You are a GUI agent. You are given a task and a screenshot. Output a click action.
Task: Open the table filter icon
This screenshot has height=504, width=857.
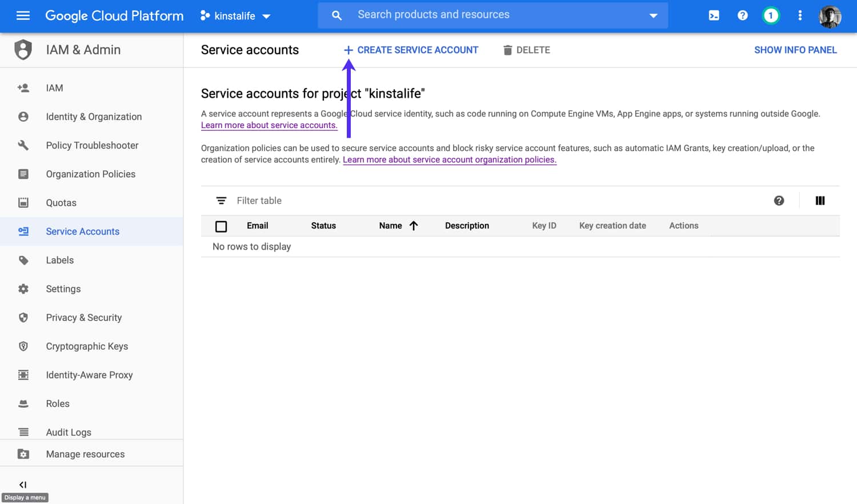(x=221, y=201)
